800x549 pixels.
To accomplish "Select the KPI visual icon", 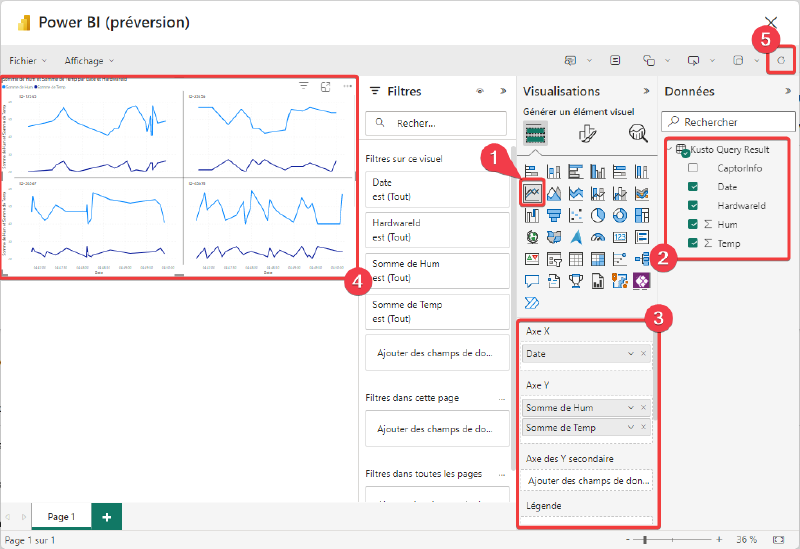I will pyautogui.click(x=532, y=259).
